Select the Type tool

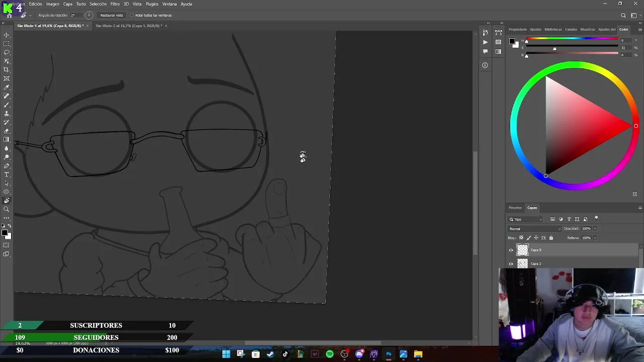tap(7, 174)
